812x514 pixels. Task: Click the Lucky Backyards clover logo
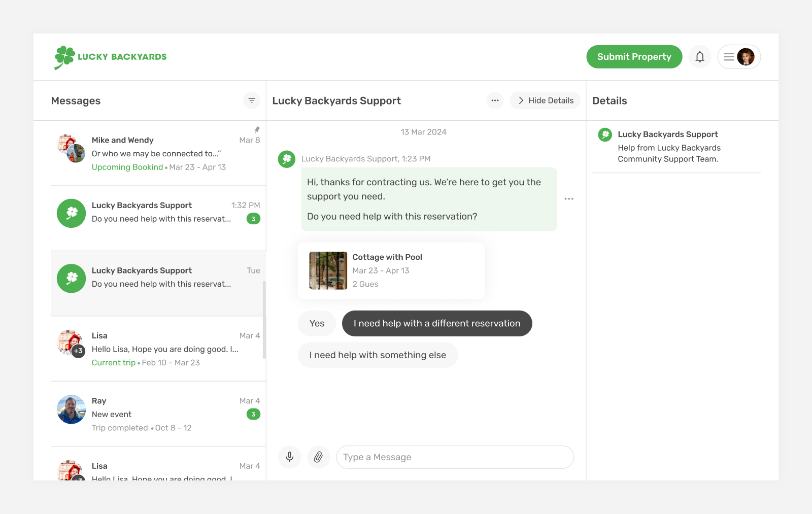[64, 56]
